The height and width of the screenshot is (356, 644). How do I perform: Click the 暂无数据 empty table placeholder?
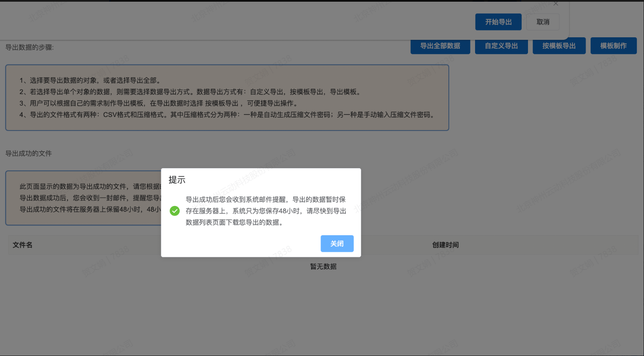pyautogui.click(x=323, y=267)
